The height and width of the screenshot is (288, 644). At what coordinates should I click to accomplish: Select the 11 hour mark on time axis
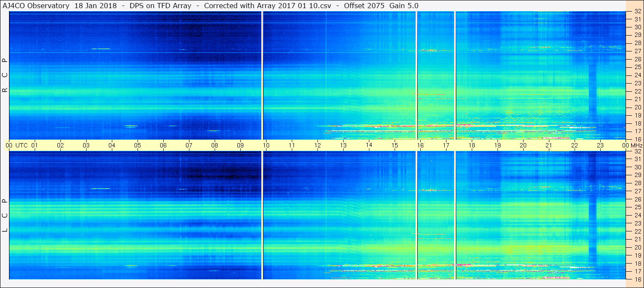292,146
